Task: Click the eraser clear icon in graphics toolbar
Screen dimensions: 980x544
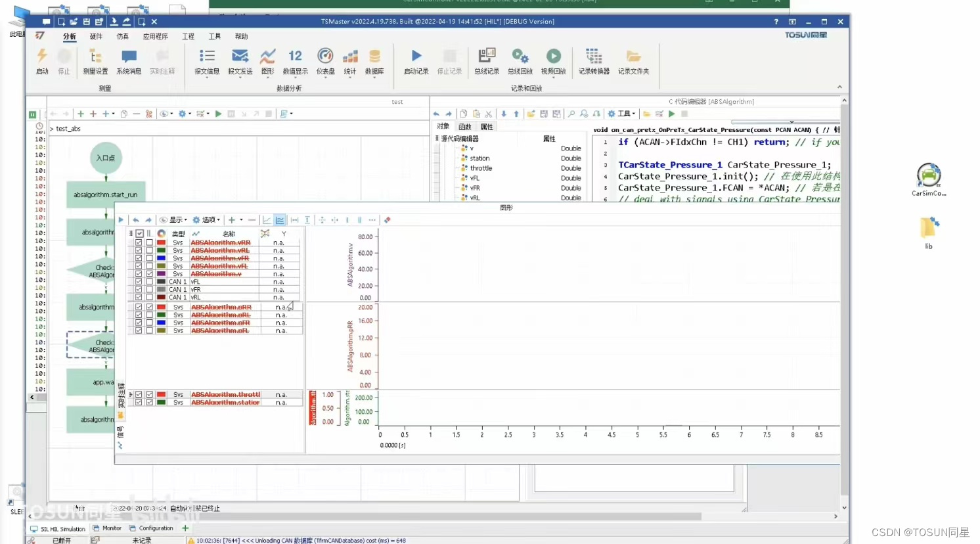Action: tap(388, 220)
